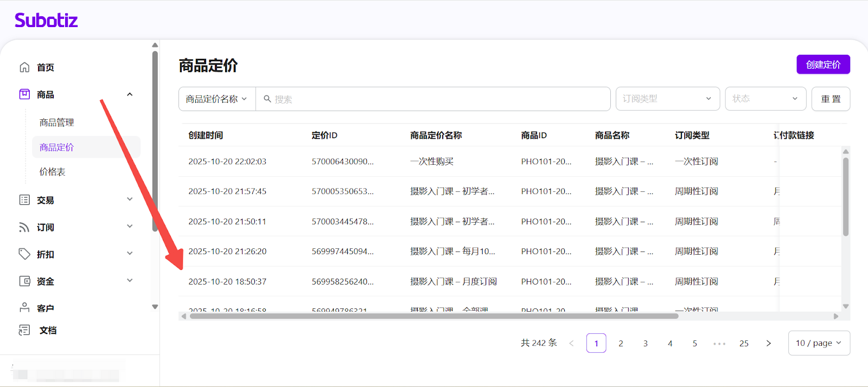Open the 订阅类型 filter dropdown
The width and height of the screenshot is (868, 387).
[x=667, y=99]
